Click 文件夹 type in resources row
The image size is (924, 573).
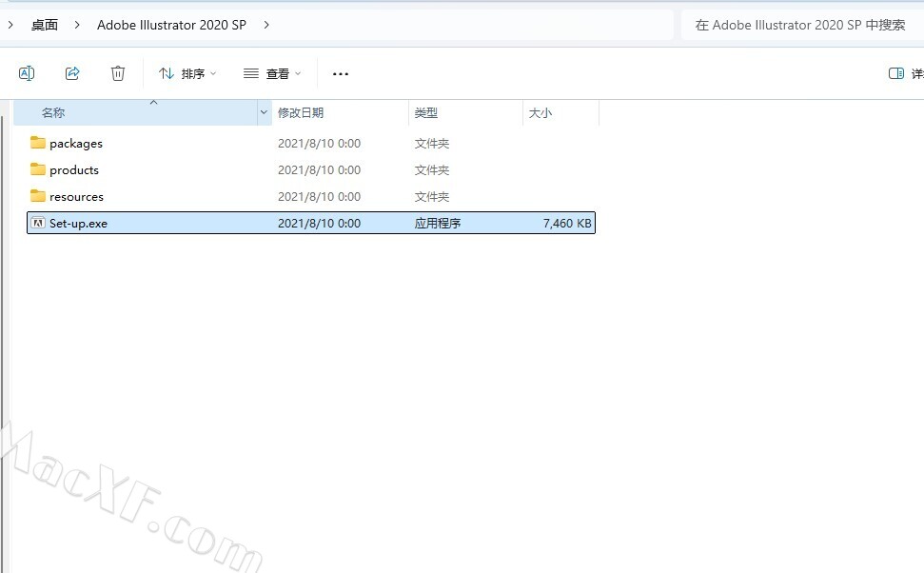coord(432,196)
